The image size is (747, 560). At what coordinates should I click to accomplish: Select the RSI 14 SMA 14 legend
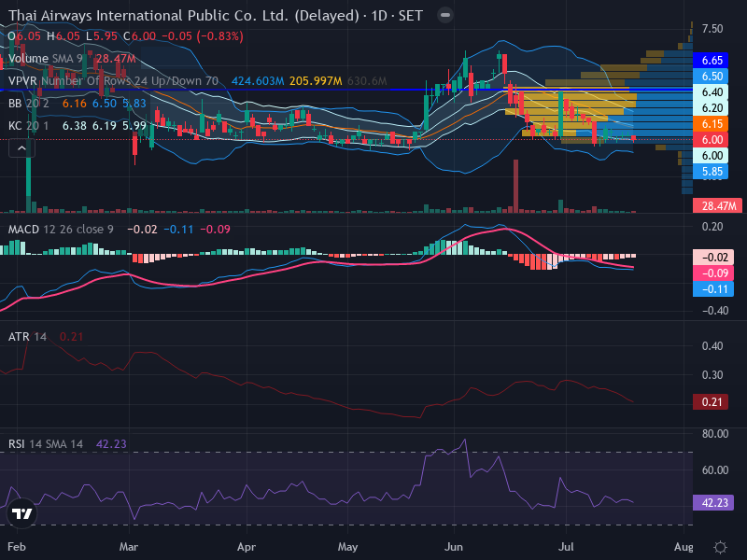(x=67, y=444)
